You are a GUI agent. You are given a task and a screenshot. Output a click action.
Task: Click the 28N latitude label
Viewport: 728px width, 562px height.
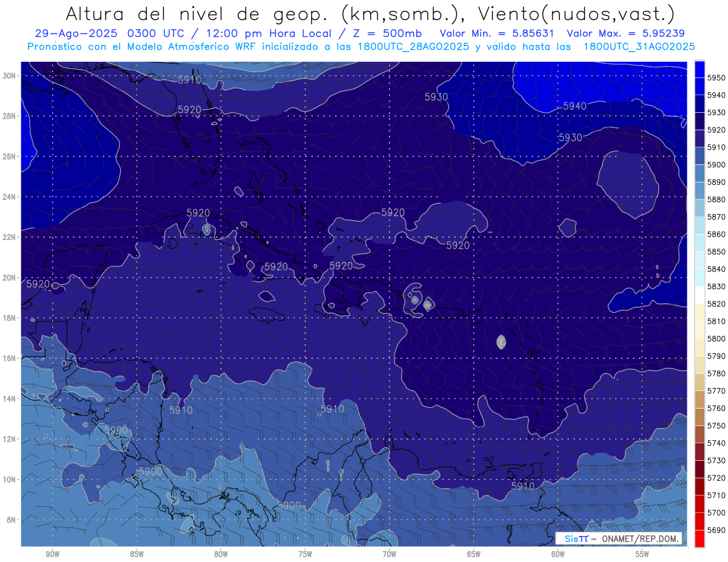pyautogui.click(x=8, y=116)
